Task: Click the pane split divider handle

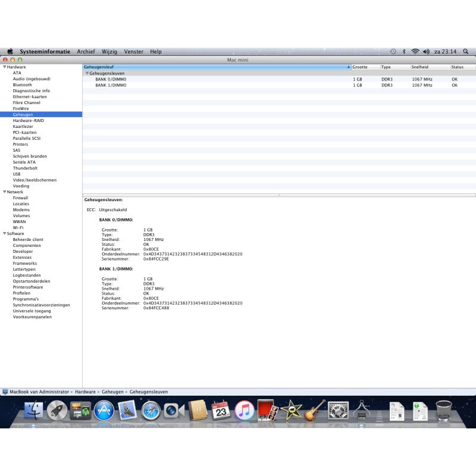Action: click(279, 195)
